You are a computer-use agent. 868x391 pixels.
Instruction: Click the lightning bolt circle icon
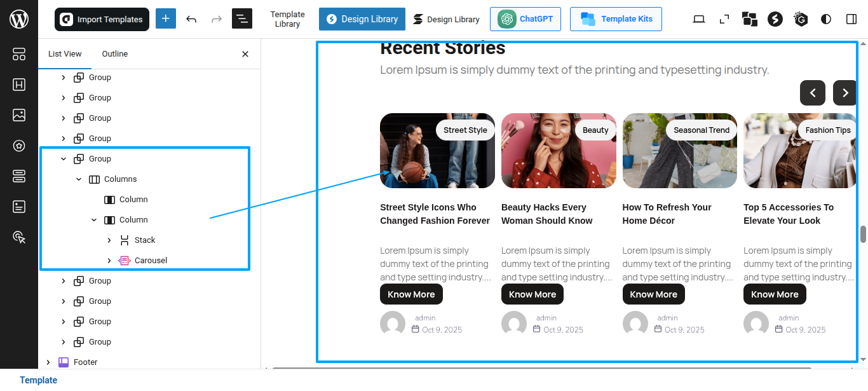pyautogui.click(x=775, y=19)
